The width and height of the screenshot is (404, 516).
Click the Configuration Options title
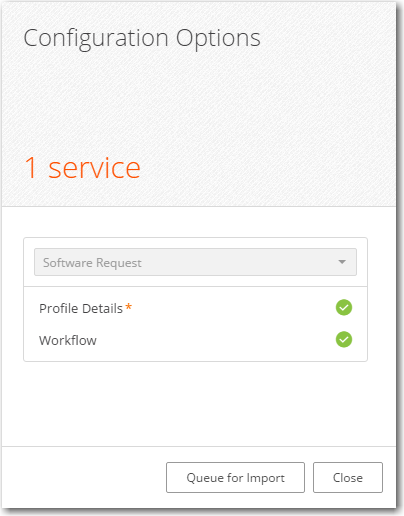[142, 39]
